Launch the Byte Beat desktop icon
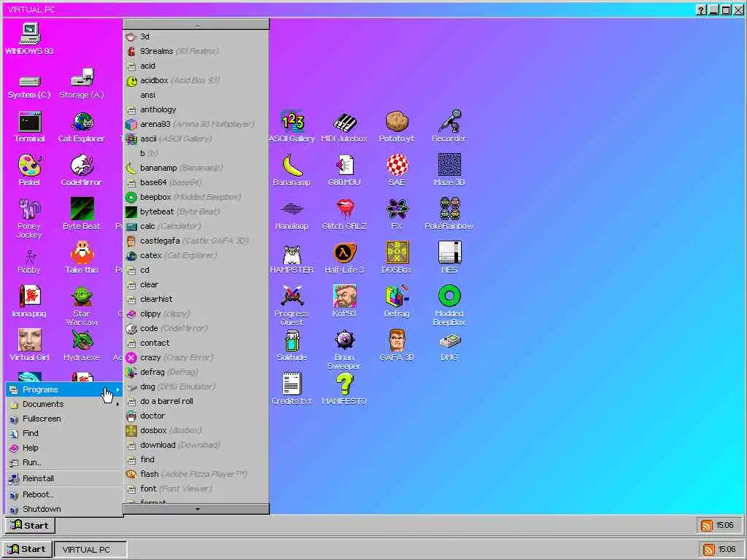This screenshot has width=747, height=560. tap(82, 214)
